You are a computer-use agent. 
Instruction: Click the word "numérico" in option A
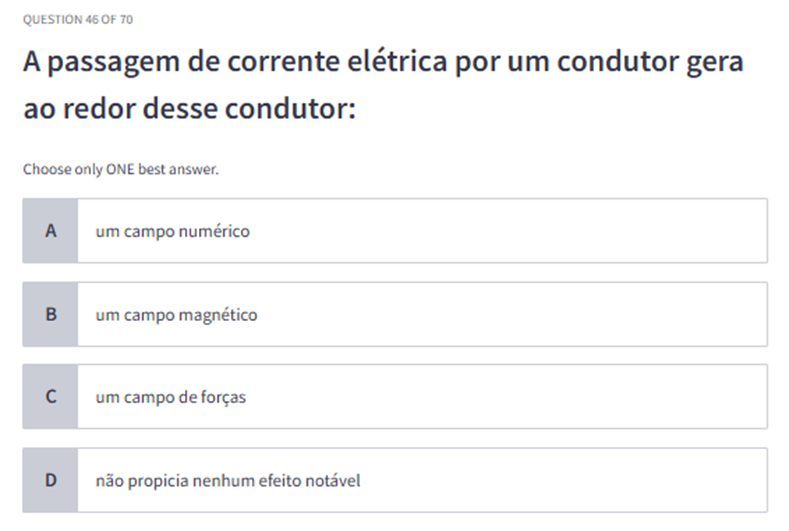214,231
